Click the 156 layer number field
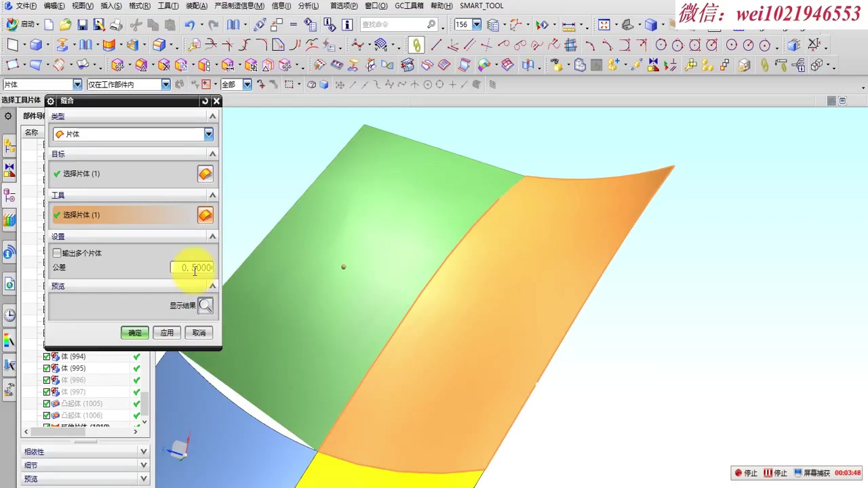 point(462,25)
